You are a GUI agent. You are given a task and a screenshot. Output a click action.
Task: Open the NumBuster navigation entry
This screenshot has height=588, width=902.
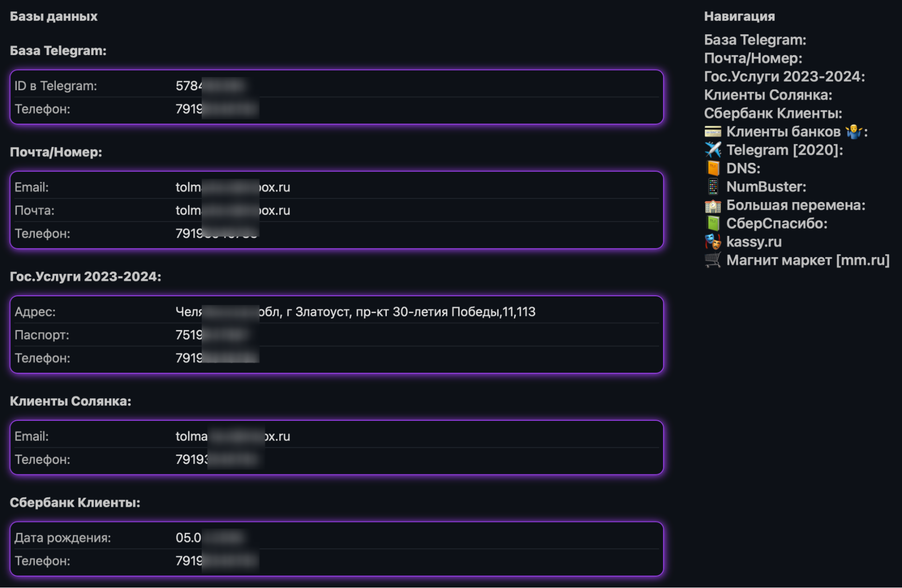[x=766, y=187]
